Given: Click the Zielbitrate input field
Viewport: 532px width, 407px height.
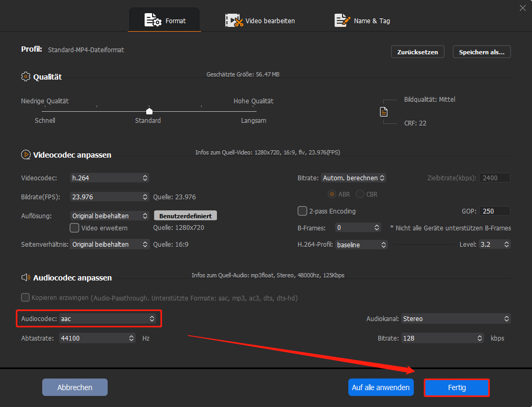Looking at the screenshot, I should [x=494, y=178].
